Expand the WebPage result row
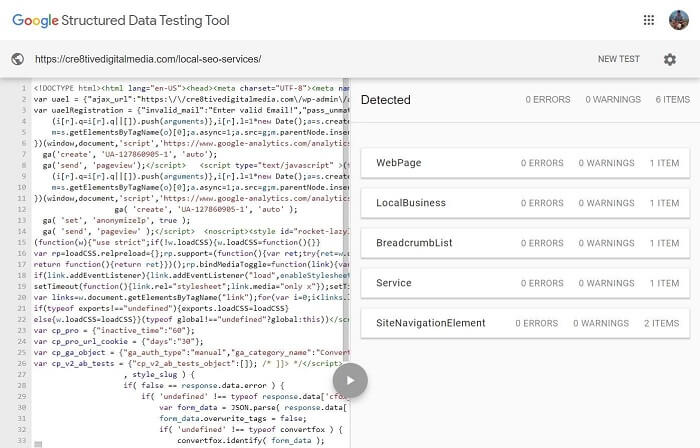 point(525,163)
